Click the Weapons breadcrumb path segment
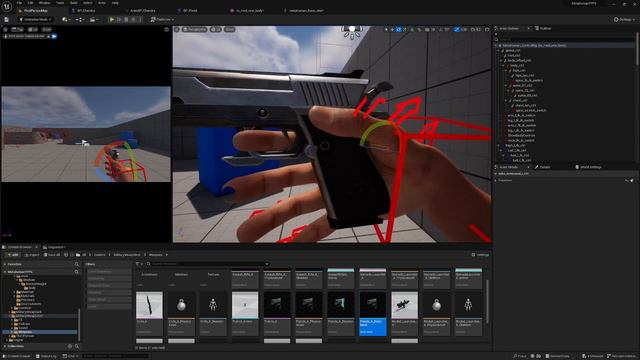Viewport: 640px width, 360px height. click(156, 255)
